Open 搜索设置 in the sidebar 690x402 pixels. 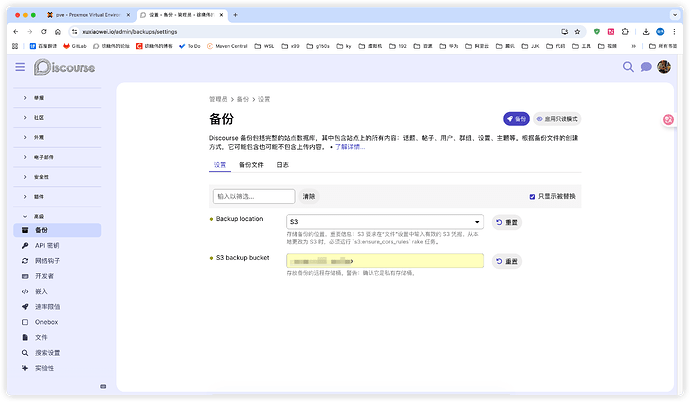click(48, 352)
